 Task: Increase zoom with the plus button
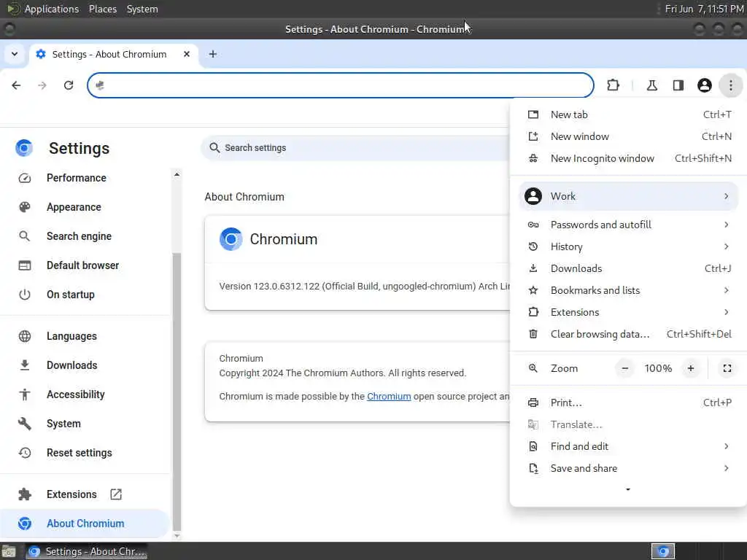click(691, 368)
